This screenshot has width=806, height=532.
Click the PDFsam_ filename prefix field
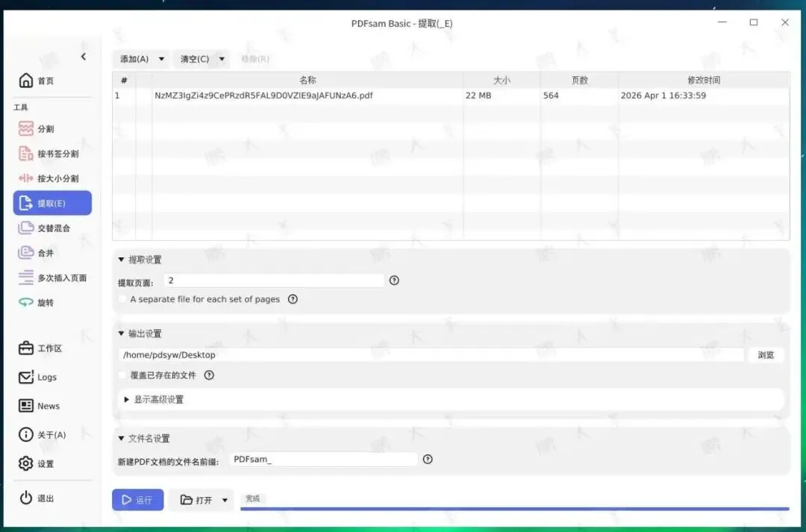323,459
